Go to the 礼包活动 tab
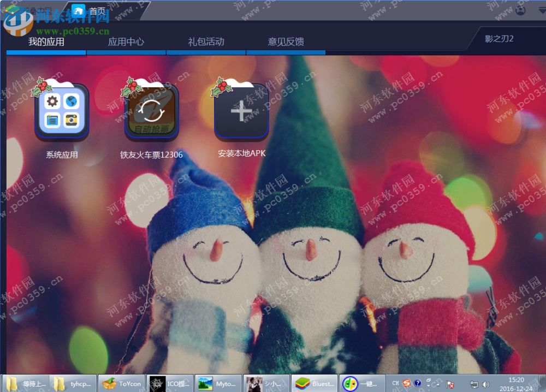Viewport: 546px width, 392px height. [x=206, y=42]
